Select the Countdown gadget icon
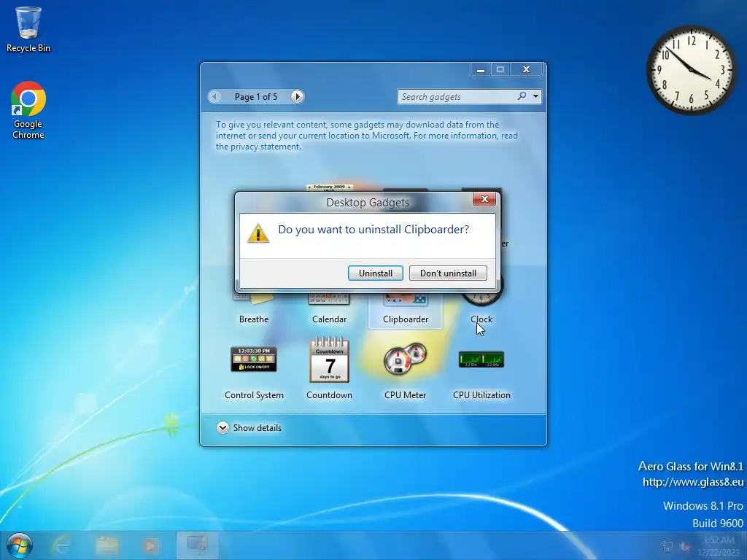This screenshot has height=560, width=747. point(329,359)
